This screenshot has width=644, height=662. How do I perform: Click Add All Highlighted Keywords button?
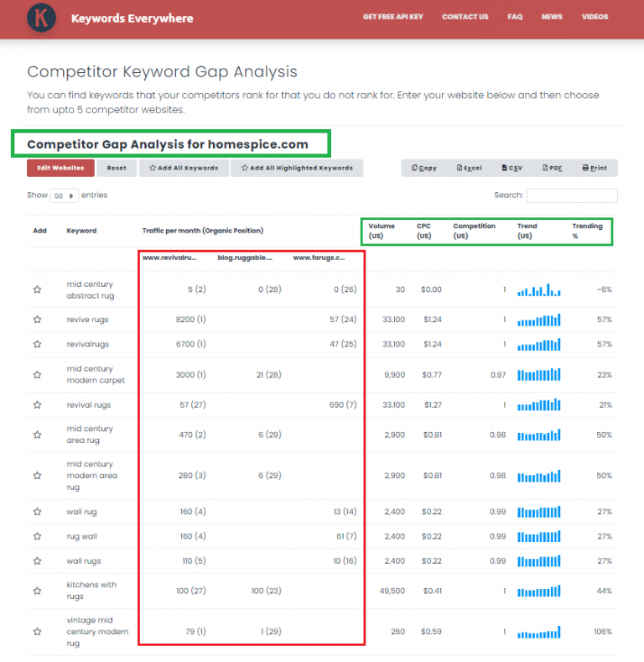297,168
